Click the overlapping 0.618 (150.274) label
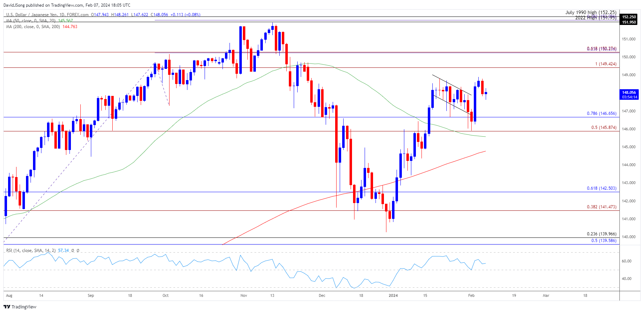The image size is (644, 313). point(602,49)
